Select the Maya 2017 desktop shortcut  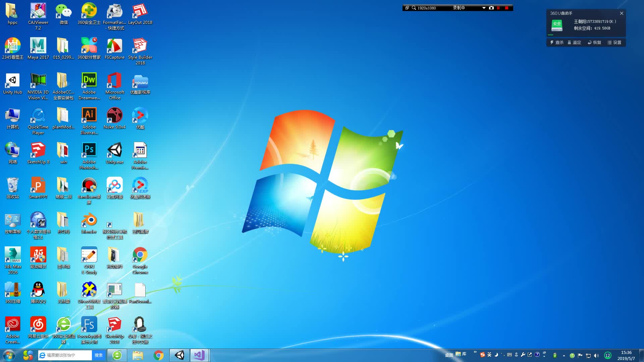(38, 49)
